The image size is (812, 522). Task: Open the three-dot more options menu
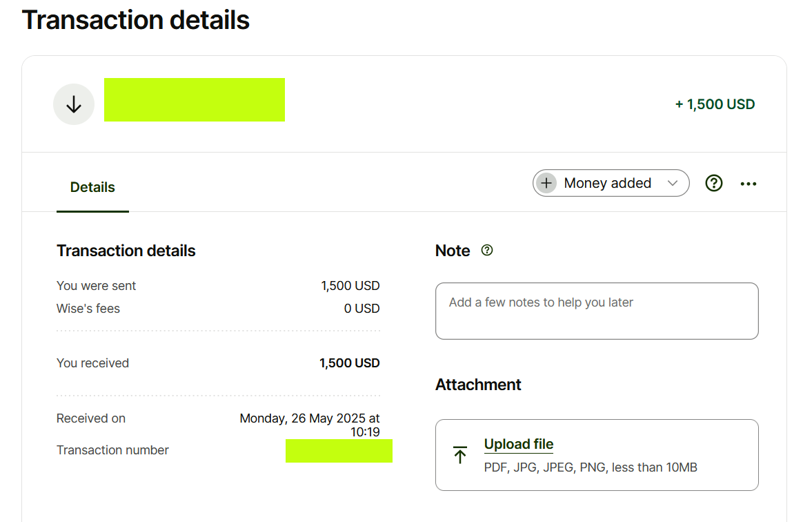point(749,184)
